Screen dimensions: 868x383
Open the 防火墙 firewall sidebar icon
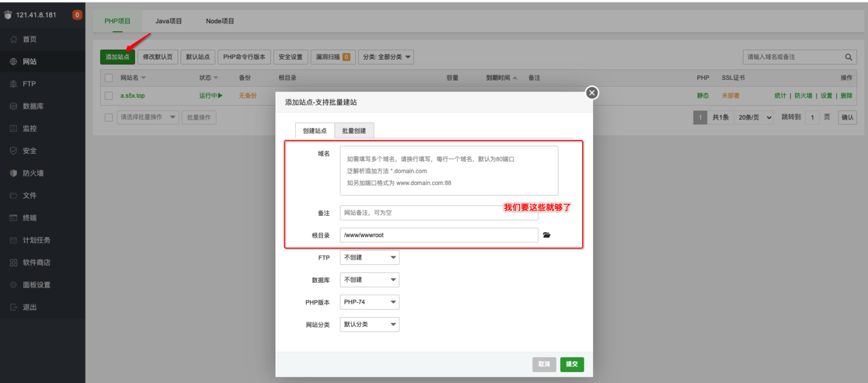pyautogui.click(x=13, y=173)
